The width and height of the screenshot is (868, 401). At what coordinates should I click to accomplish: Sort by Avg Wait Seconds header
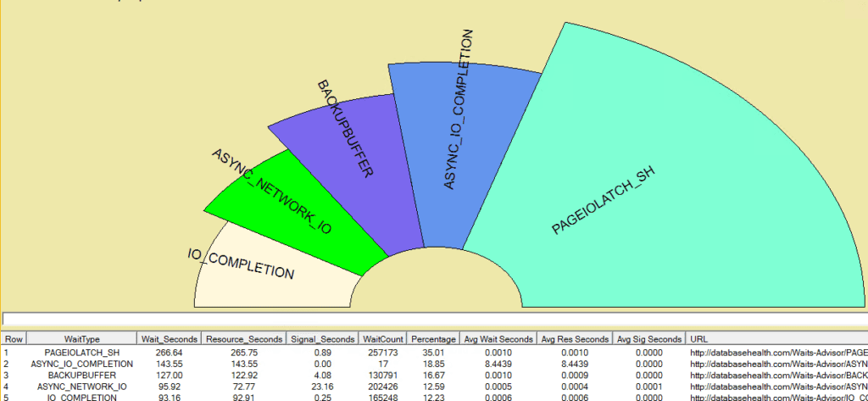pyautogui.click(x=497, y=338)
